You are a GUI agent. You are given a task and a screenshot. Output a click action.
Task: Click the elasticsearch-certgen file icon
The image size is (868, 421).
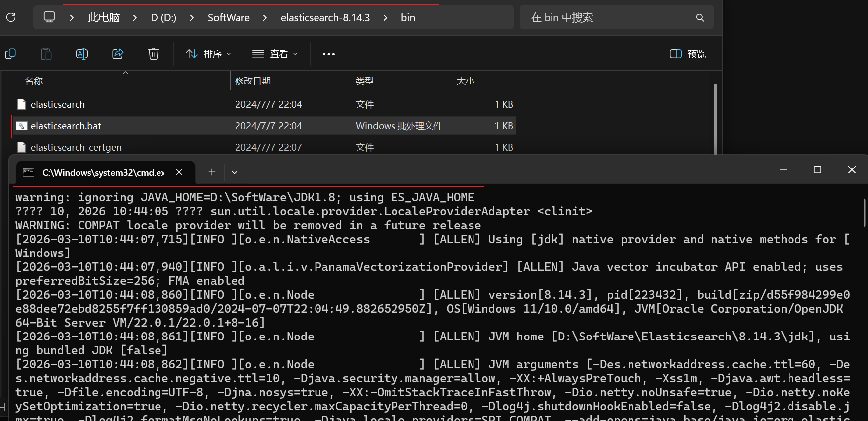point(21,147)
